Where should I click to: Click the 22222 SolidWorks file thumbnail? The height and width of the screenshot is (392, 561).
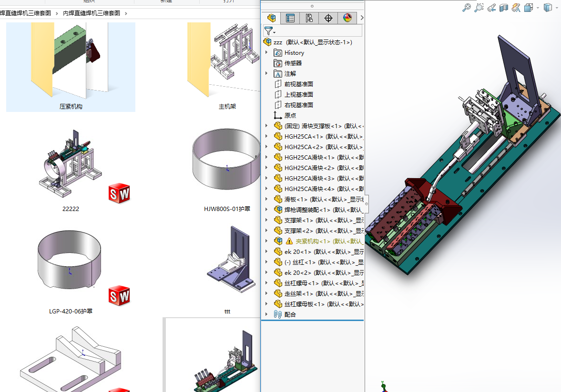click(x=71, y=164)
